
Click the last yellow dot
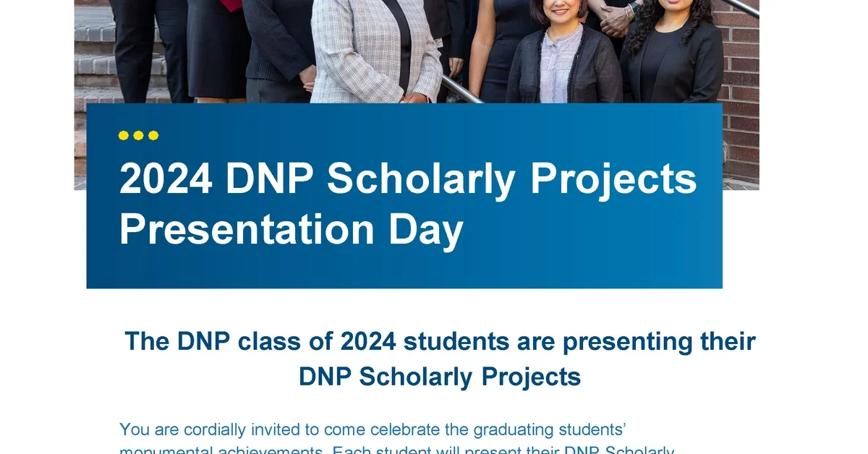[153, 135]
